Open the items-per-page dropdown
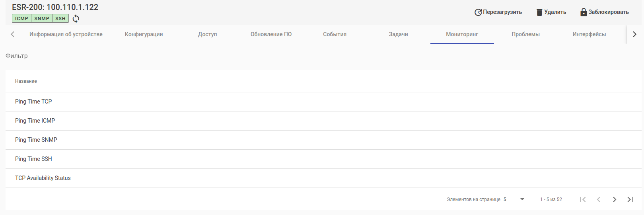 point(514,199)
